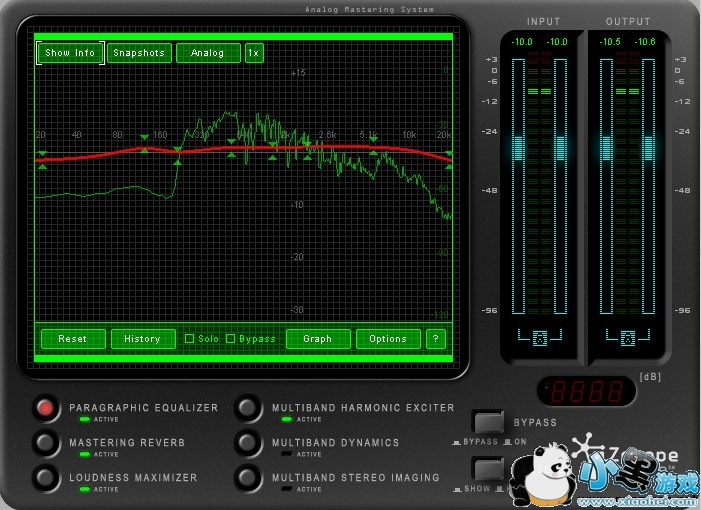Open the Multiband Harmonic Exciter module
701x510 pixels.
tap(248, 408)
